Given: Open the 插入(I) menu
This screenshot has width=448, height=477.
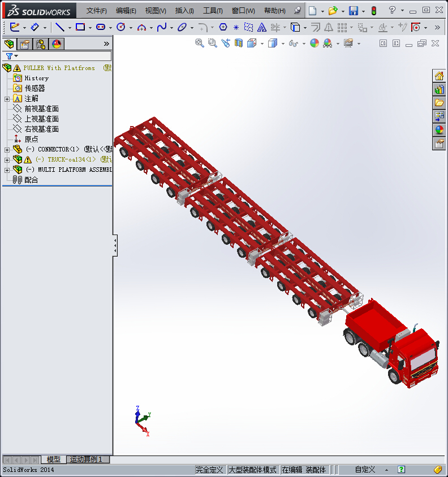Looking at the screenshot, I should click(184, 11).
